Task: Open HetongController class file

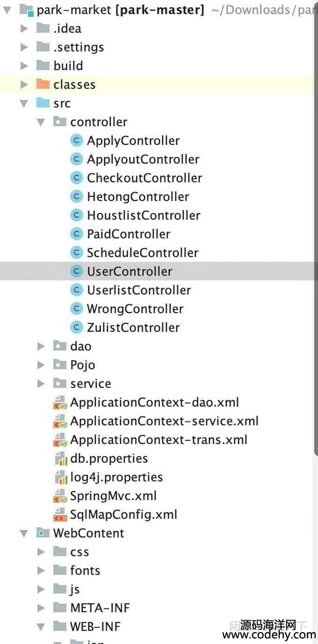Action: coord(137,197)
